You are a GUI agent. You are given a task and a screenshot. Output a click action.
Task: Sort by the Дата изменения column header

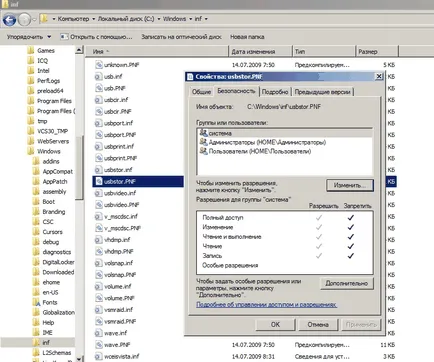(x=260, y=52)
